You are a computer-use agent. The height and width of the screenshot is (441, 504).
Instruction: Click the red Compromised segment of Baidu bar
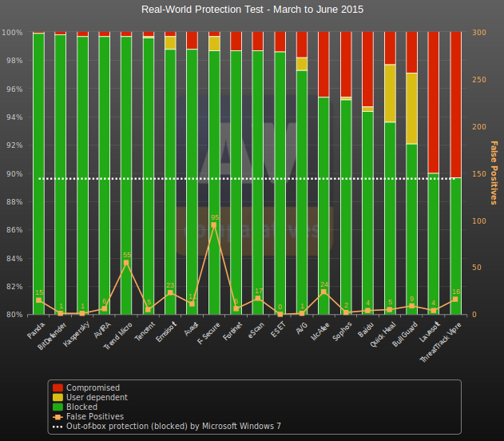tap(367, 70)
